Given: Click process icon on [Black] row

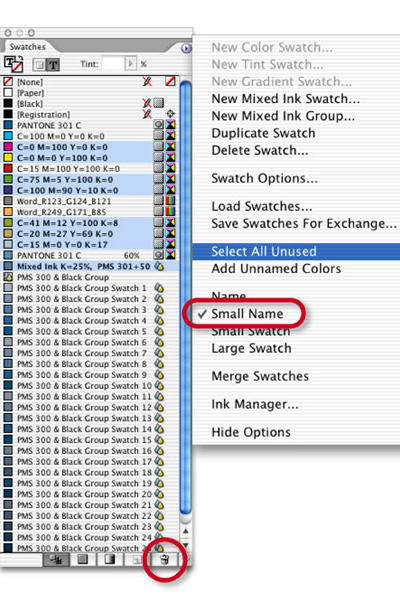Looking at the screenshot, I should 159,103.
